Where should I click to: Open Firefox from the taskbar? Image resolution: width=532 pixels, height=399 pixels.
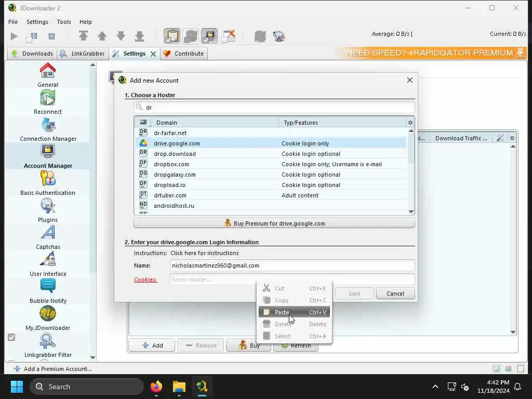pyautogui.click(x=156, y=387)
